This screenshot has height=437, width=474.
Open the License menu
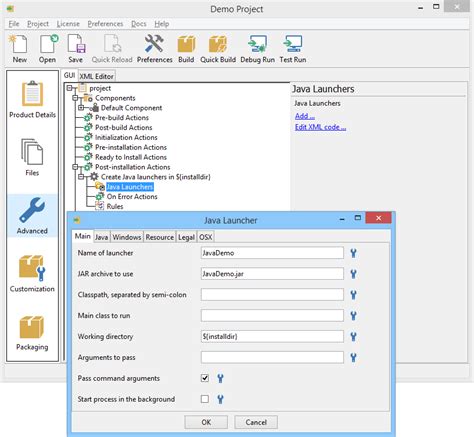pyautogui.click(x=68, y=24)
